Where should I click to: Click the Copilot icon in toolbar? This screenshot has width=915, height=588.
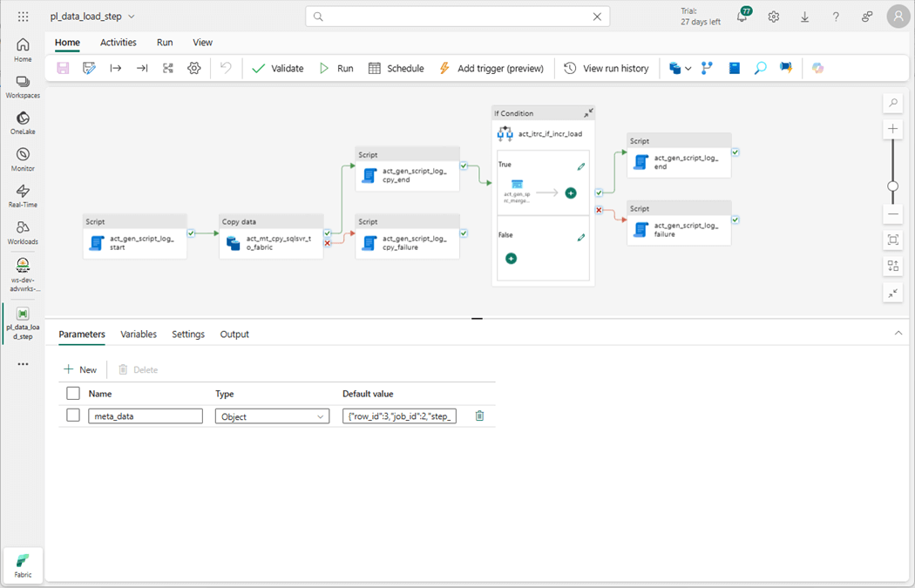[817, 68]
